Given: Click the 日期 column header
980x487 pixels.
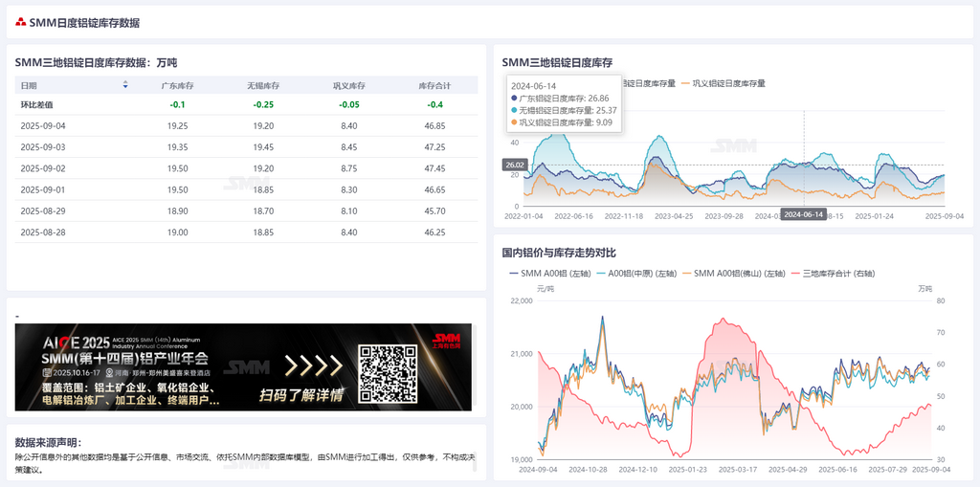Looking at the screenshot, I should click(29, 85).
